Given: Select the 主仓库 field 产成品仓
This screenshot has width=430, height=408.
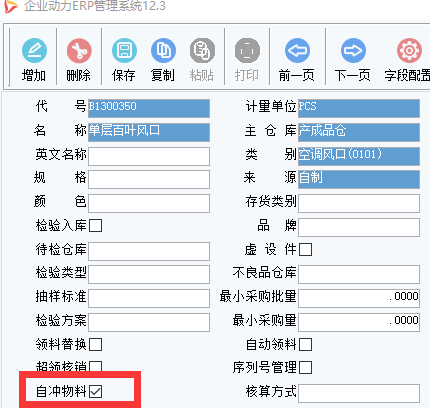Looking at the screenshot, I should pos(359,132).
